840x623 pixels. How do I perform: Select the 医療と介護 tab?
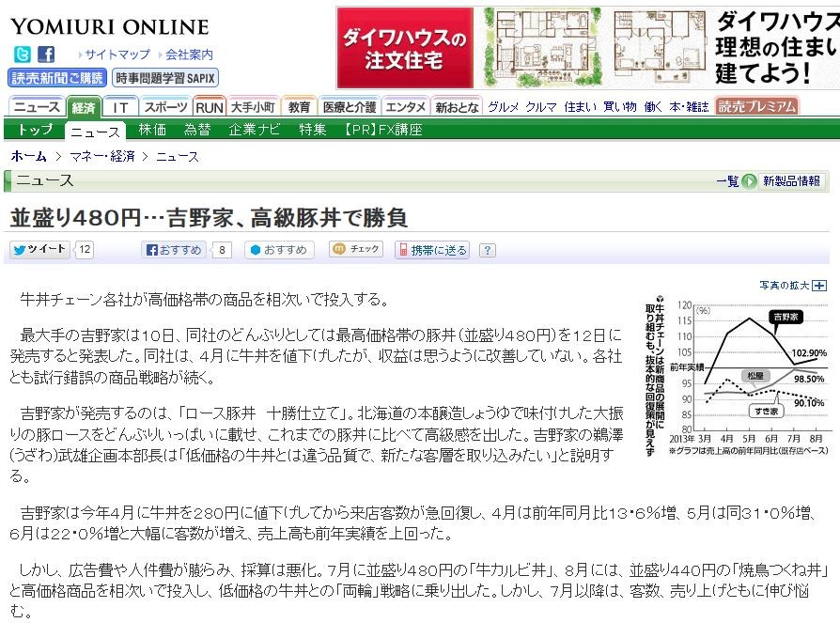(x=350, y=107)
